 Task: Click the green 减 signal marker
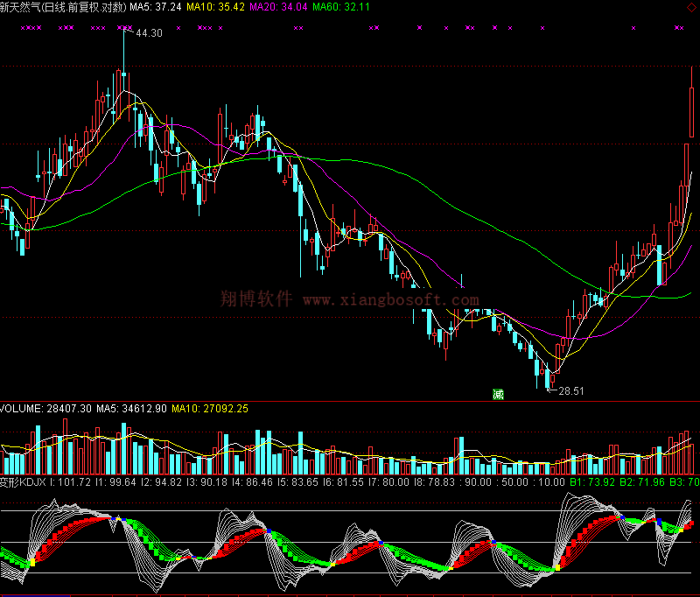(499, 394)
